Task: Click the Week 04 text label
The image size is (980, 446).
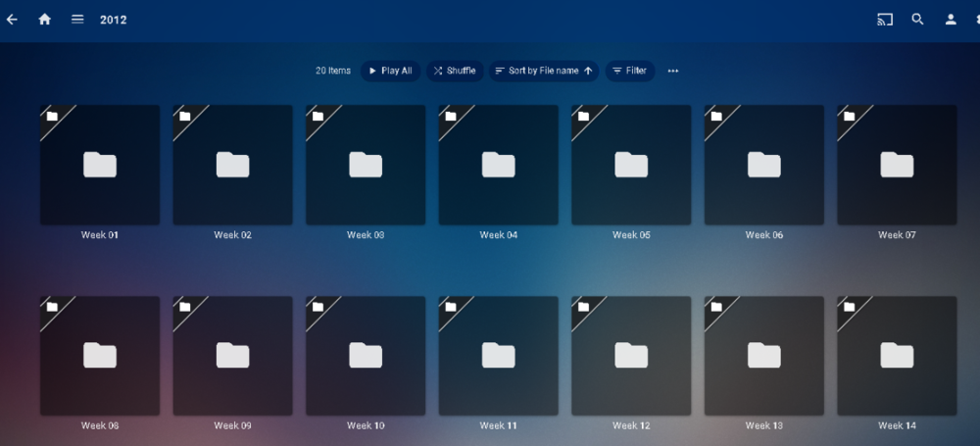Action: (x=498, y=235)
